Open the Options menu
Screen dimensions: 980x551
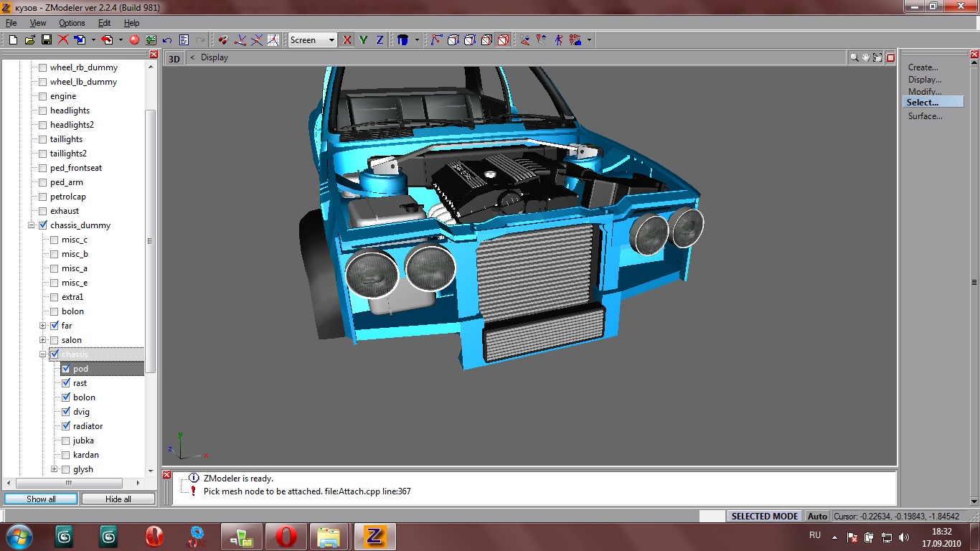[72, 23]
